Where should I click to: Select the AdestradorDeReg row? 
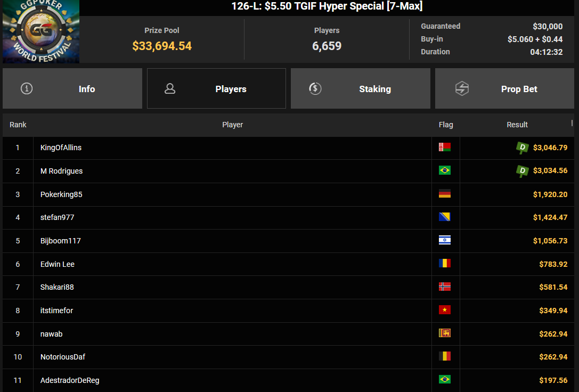288,380
